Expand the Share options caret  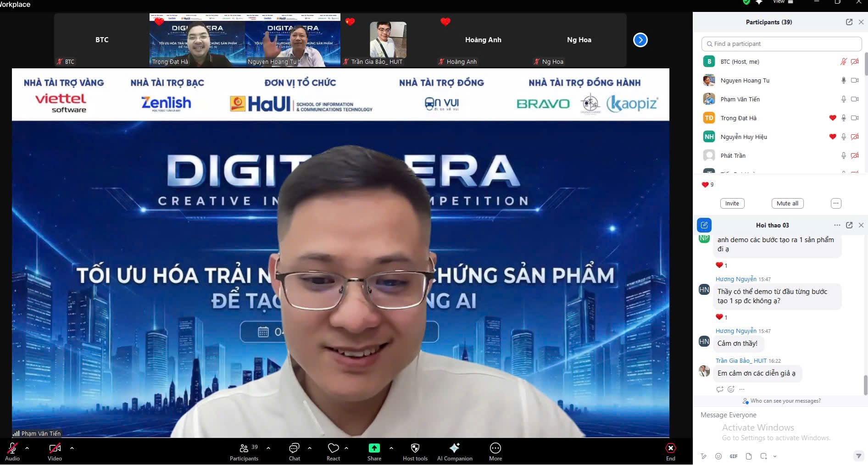(391, 448)
